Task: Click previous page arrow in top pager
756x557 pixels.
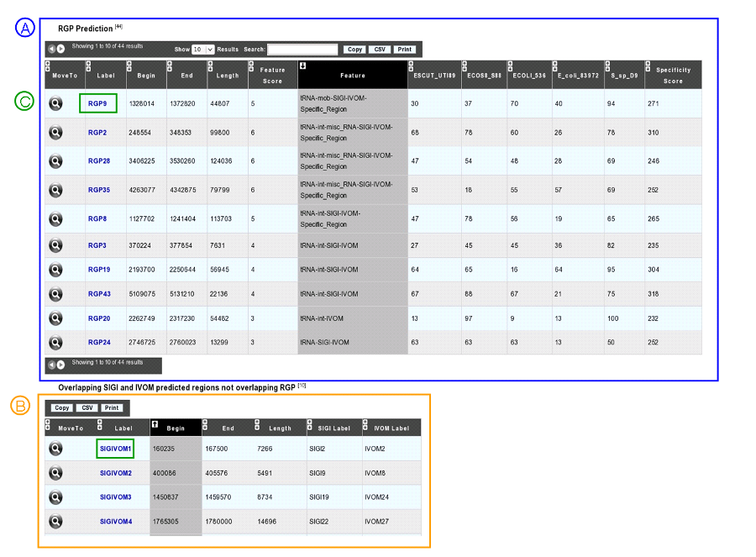Action: pyautogui.click(x=51, y=49)
